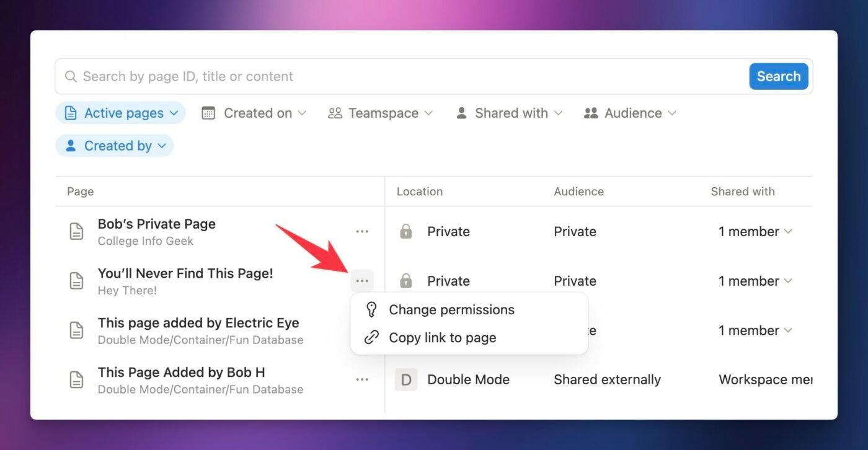Select Change permissions from the context menu
This screenshot has height=450, width=868.
(451, 309)
